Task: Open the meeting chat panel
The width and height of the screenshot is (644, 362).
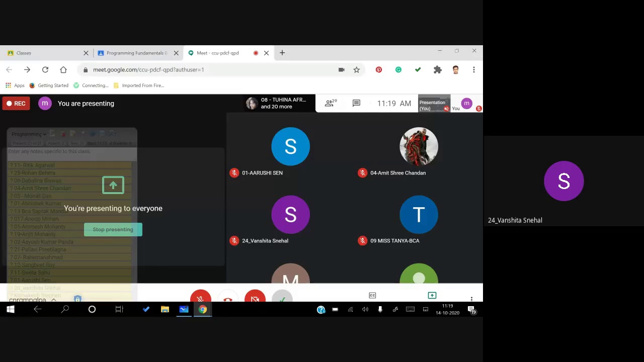Action: (356, 103)
